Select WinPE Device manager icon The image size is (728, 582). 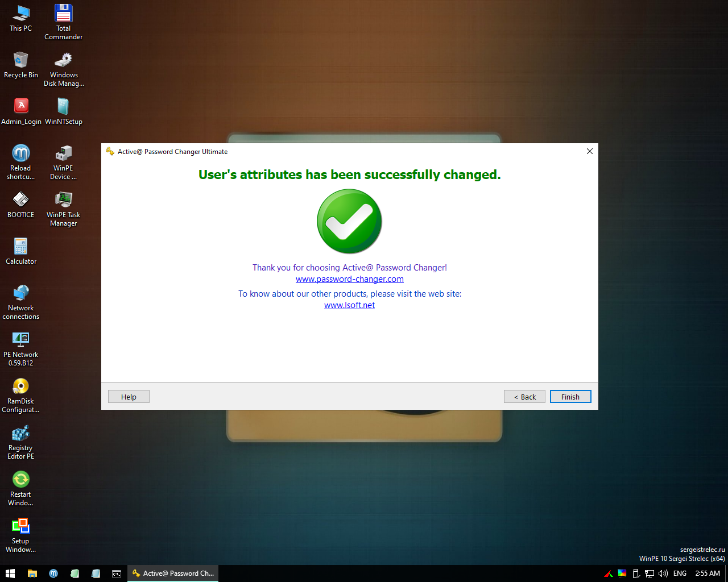64,162
